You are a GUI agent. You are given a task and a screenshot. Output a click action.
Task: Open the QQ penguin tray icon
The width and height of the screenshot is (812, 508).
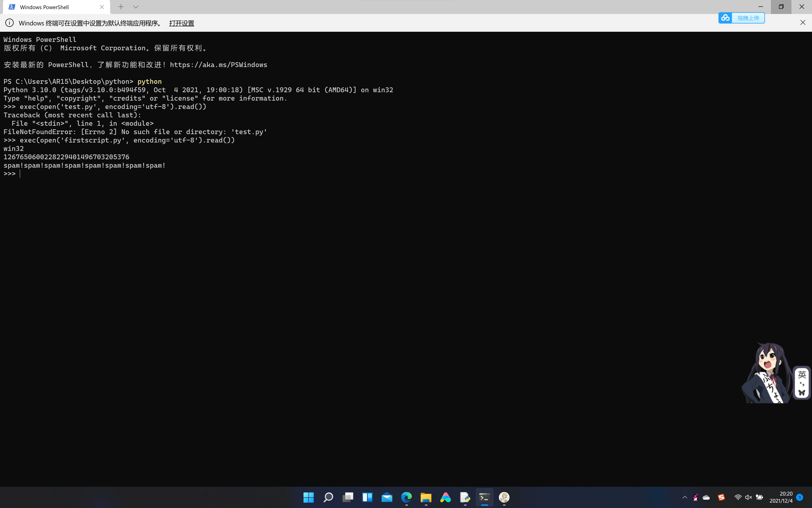pos(696,497)
